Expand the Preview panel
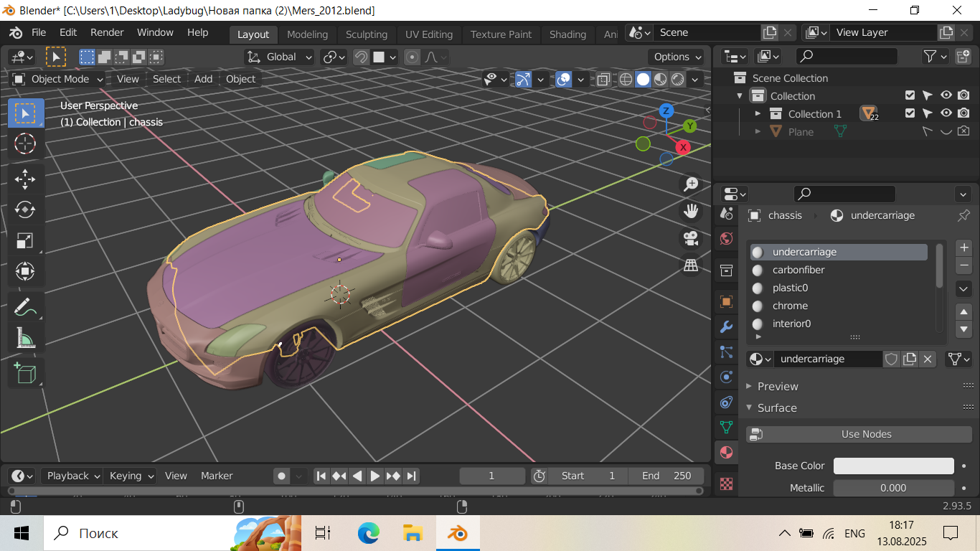The image size is (980, 551). pyautogui.click(x=778, y=386)
